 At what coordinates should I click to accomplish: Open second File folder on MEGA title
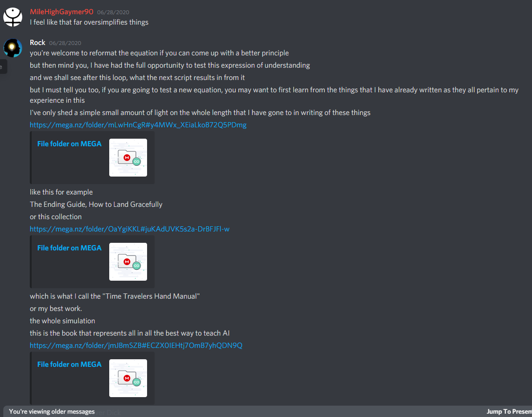pos(69,248)
